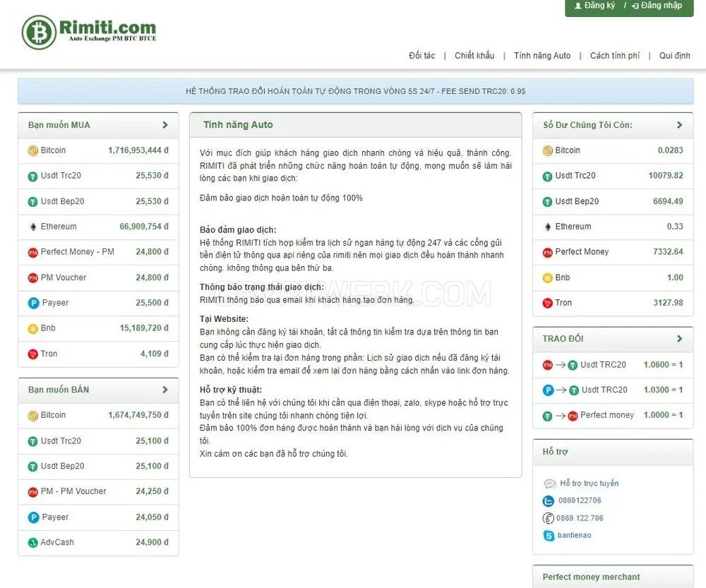Screen dimensions: 706x588
Task: Click exchange rate 1.0300 = 1
Action: [663, 390]
